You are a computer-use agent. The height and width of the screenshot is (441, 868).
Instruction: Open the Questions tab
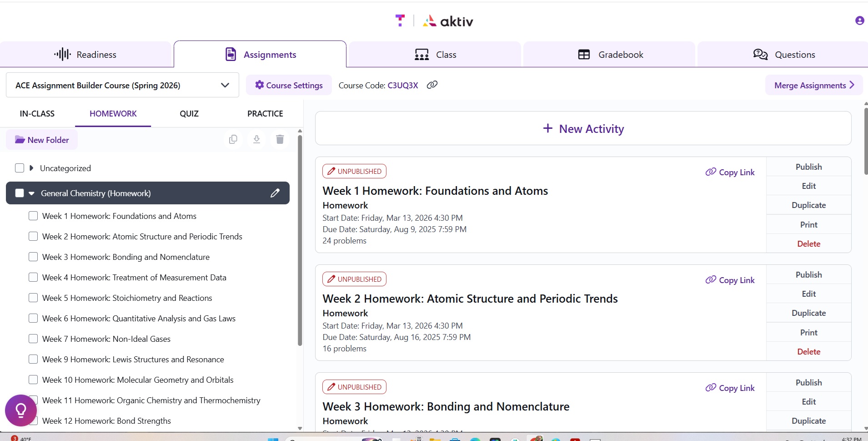[784, 55]
